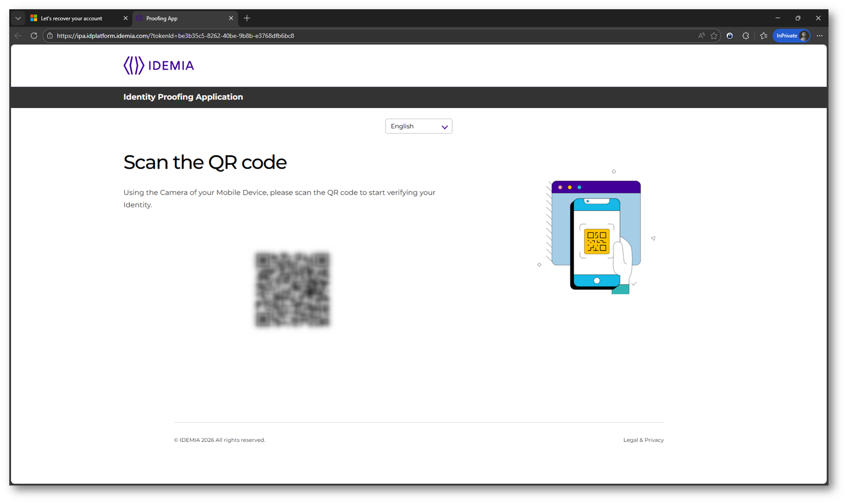The height and width of the screenshot is (504, 847).
Task: Click the back navigation arrow
Action: (x=18, y=36)
